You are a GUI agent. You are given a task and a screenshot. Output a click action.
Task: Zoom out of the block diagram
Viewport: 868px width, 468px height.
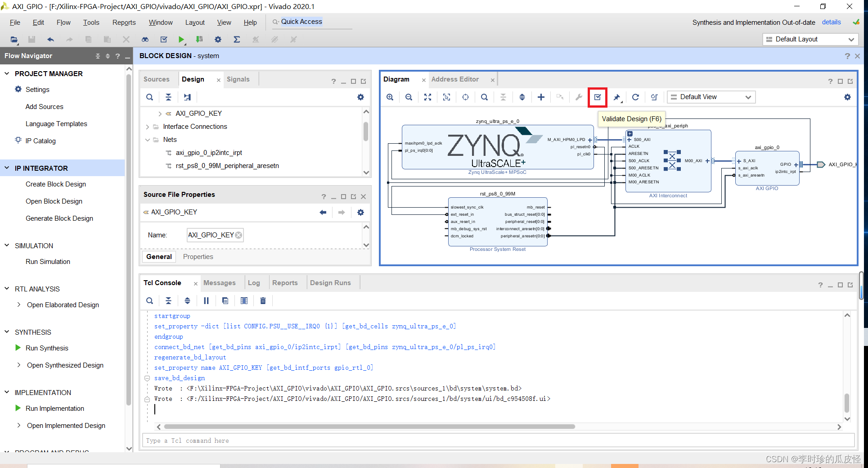pos(409,97)
